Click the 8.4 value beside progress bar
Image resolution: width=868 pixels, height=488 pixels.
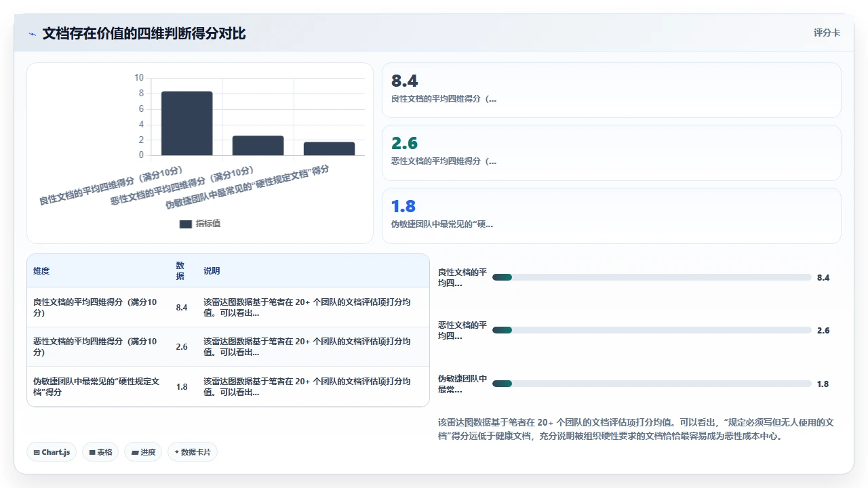pos(823,277)
